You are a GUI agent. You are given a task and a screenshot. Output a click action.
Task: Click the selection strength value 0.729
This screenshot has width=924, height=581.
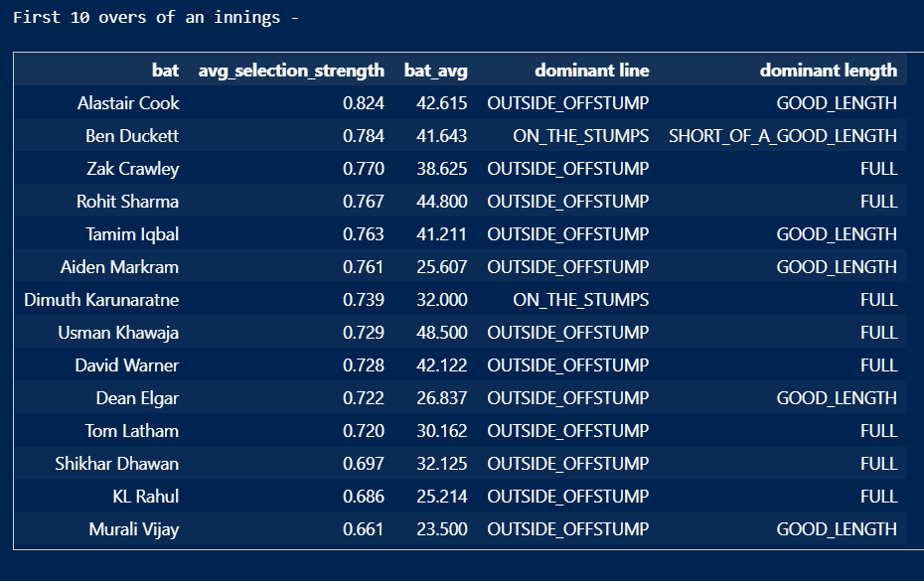tap(363, 333)
